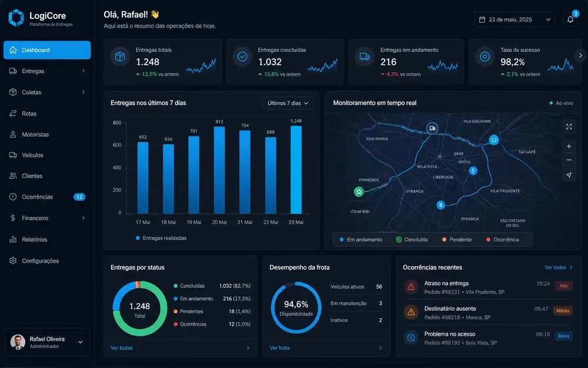Click the Entregas em andamento truck icon

[365, 57]
